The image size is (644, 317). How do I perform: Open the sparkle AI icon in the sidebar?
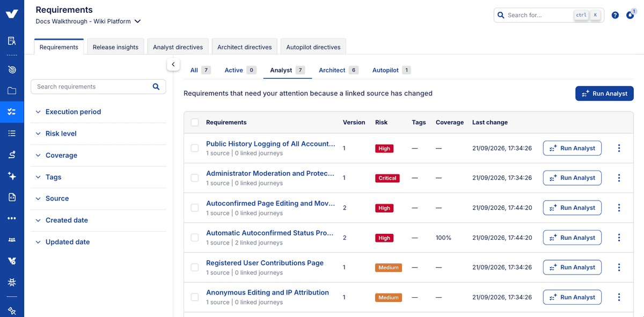coord(12,176)
